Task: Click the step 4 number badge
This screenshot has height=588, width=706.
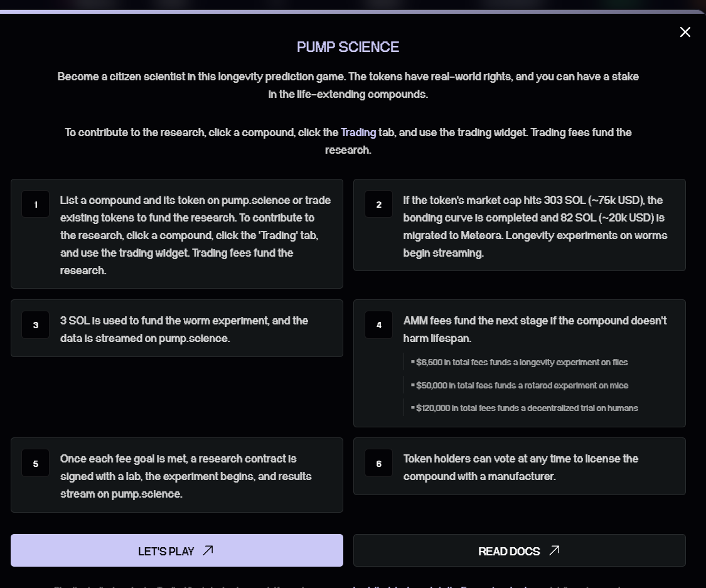Action: tap(378, 325)
